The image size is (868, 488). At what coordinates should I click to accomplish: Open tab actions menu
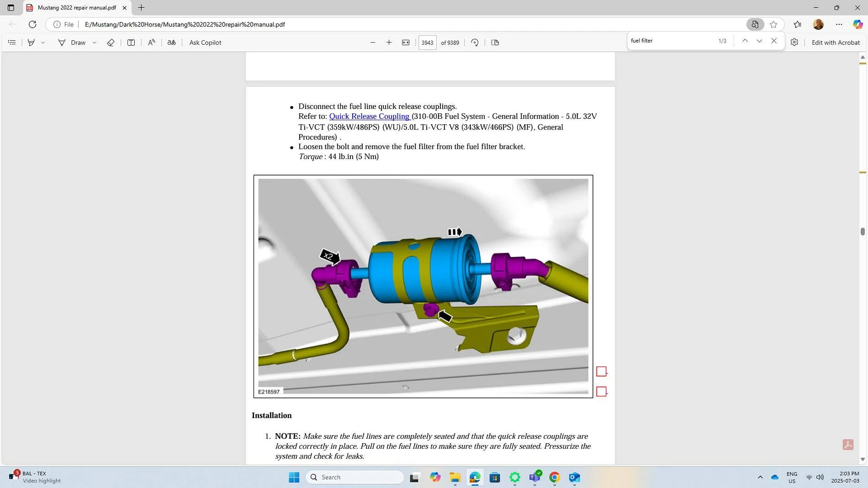(x=11, y=8)
